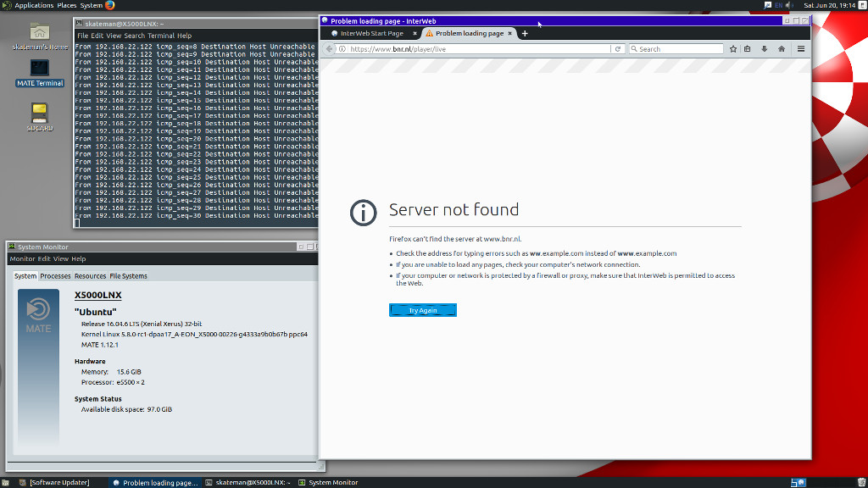Screen dimensions: 868x488
Task: Click the volume icon in the system tray
Action: coord(788,5)
